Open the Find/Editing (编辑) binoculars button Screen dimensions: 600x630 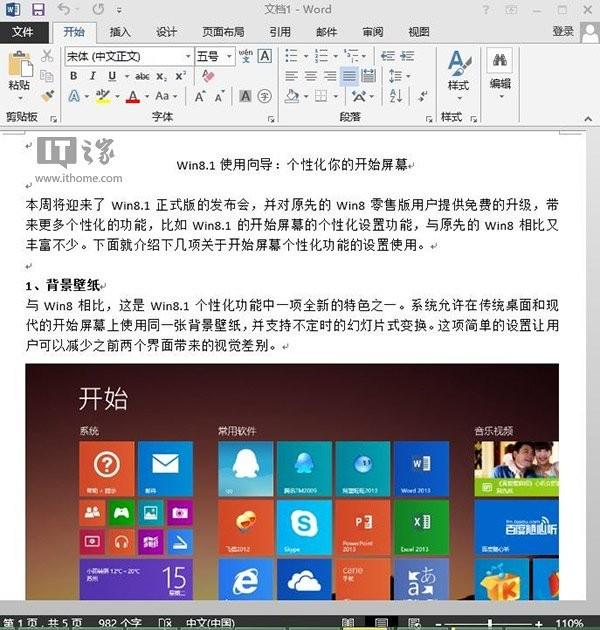pyautogui.click(x=500, y=70)
